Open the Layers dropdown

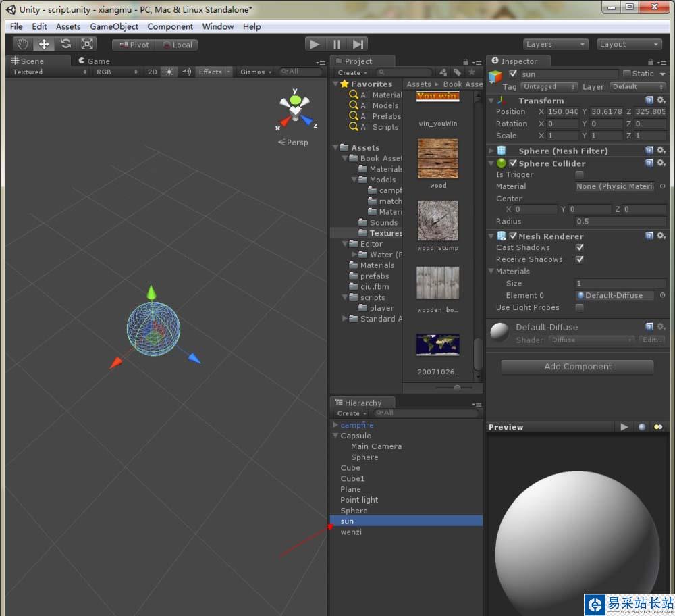click(x=556, y=44)
